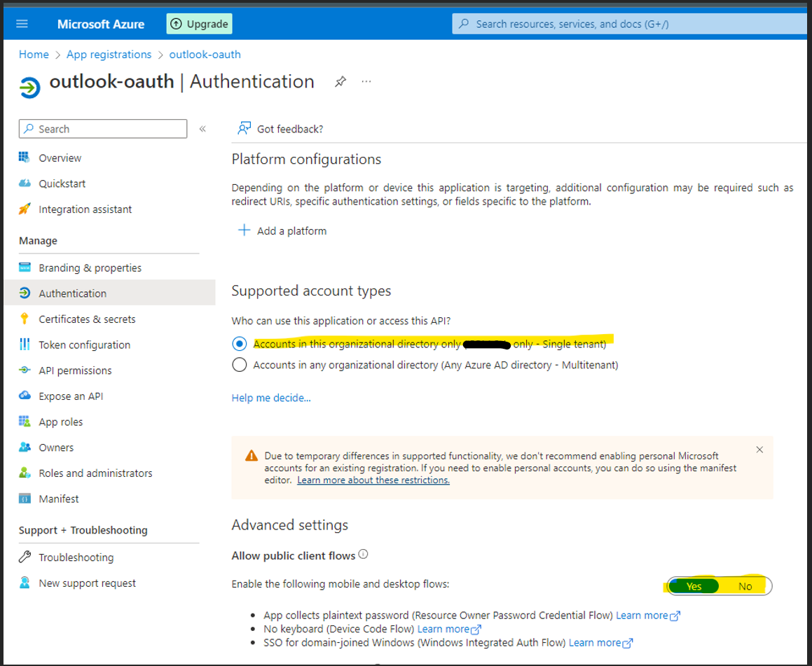Click the outlook-oauth app logo icon

click(x=29, y=87)
